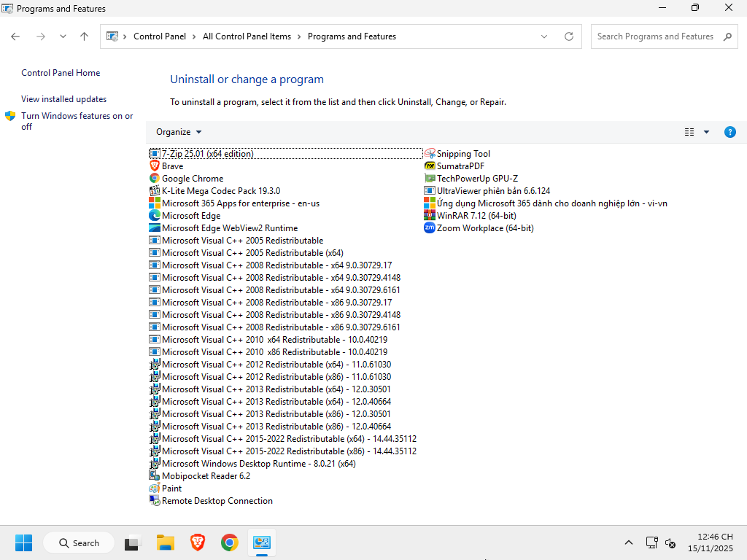This screenshot has width=747, height=560.
Task: Refresh the view with the refresh icon
Action: (569, 36)
